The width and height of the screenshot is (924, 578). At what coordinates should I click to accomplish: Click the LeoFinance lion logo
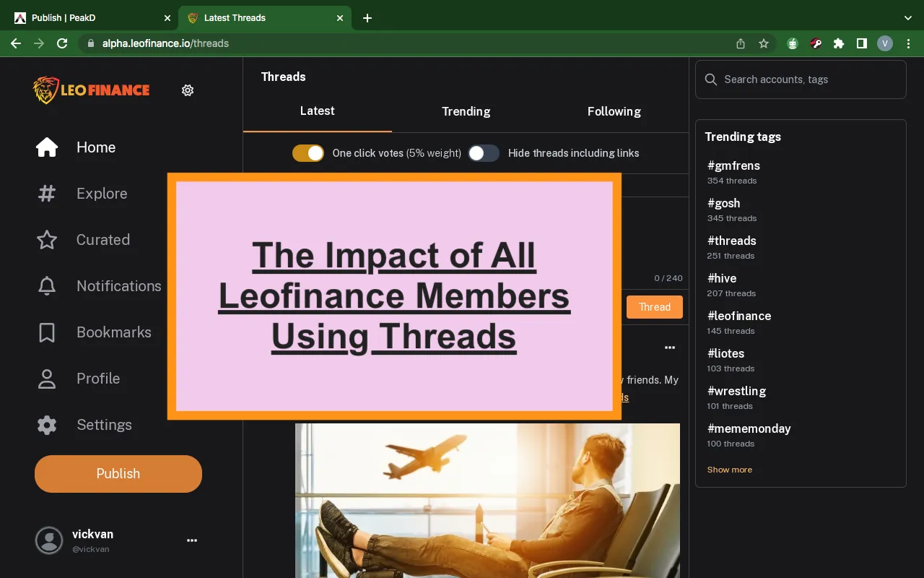(x=92, y=90)
